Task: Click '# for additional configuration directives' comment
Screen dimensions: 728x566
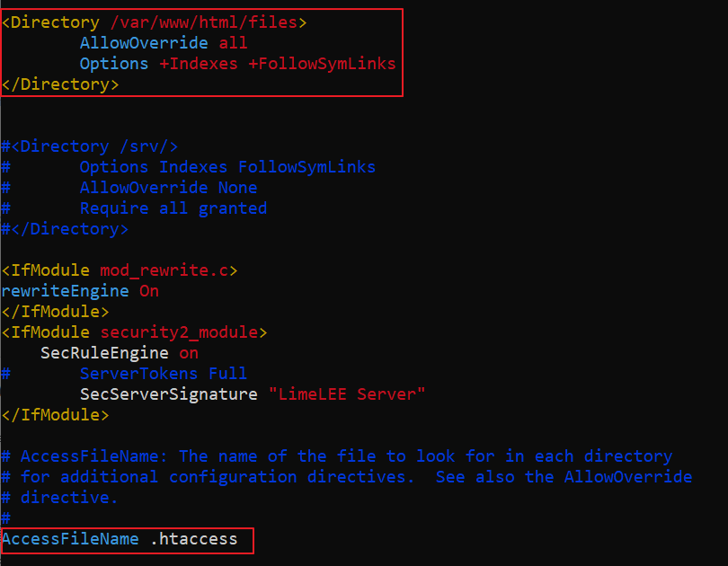Action: [x=346, y=477]
